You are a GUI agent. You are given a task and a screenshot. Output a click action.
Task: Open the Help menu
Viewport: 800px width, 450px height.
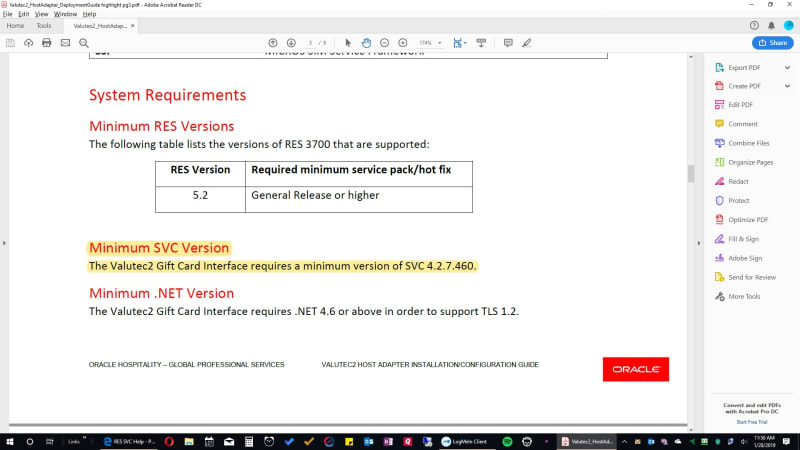[x=89, y=14]
